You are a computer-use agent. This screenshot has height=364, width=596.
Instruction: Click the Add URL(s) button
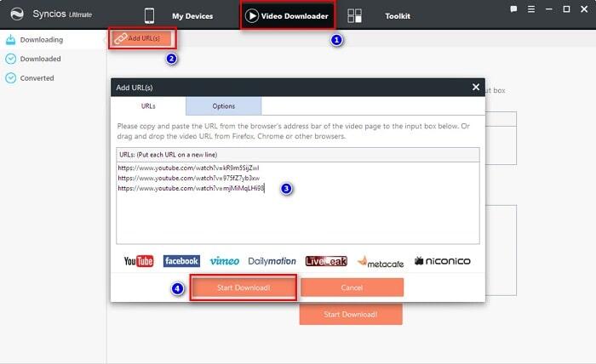142,39
